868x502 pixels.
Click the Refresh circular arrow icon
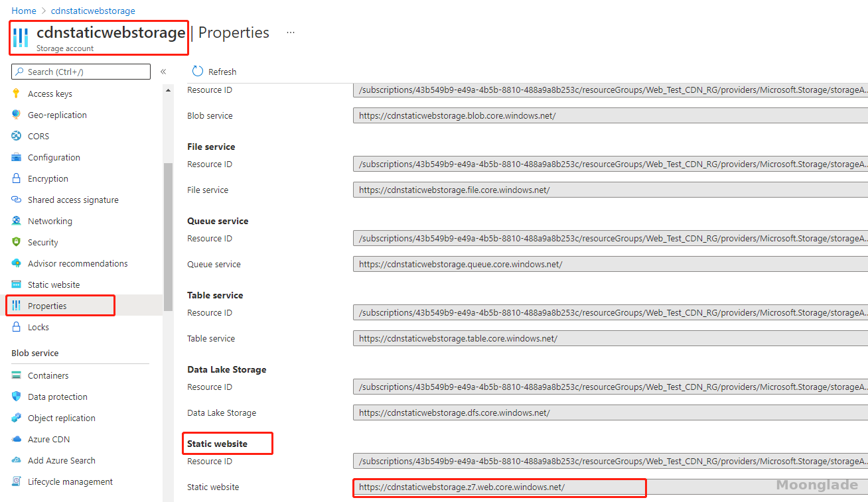pyautogui.click(x=198, y=72)
